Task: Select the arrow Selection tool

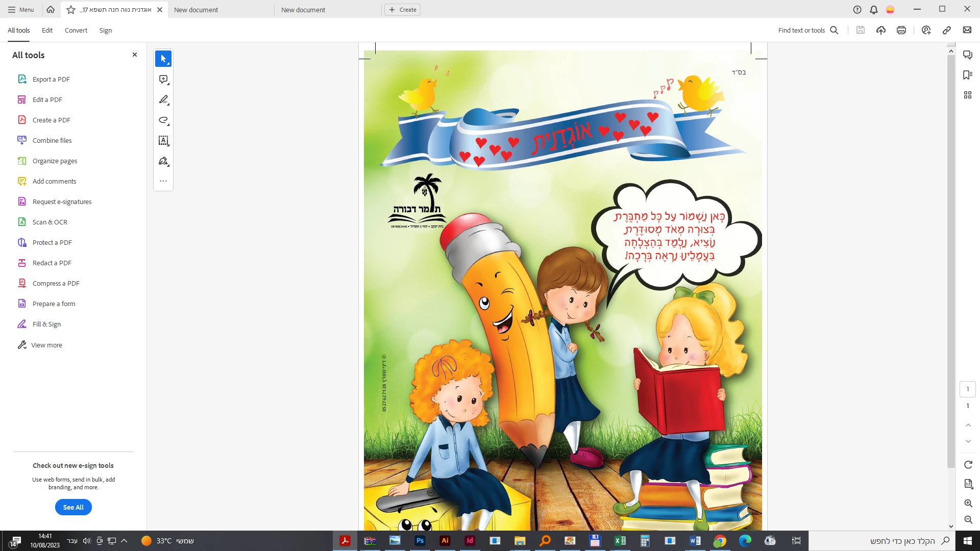Action: (163, 59)
